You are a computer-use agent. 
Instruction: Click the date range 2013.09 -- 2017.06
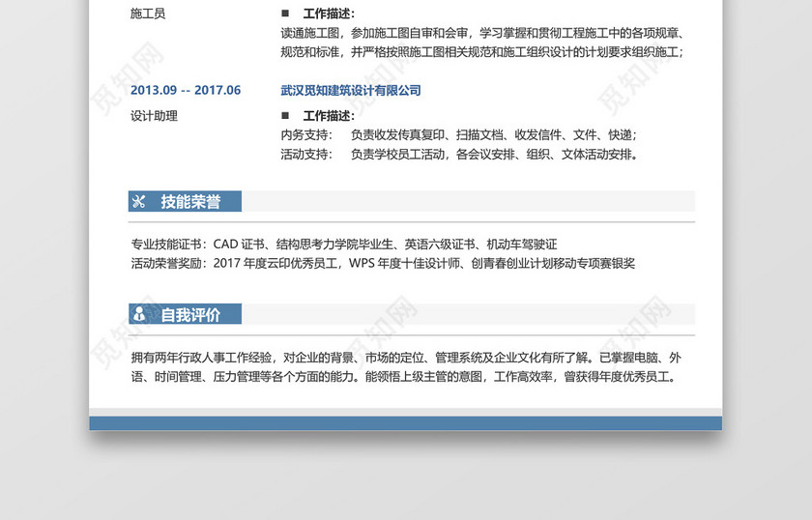point(186,90)
